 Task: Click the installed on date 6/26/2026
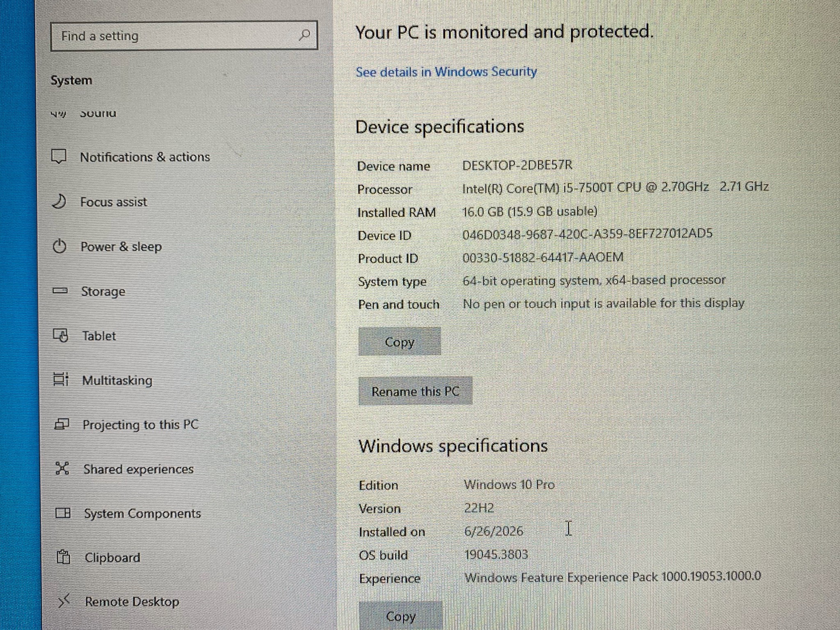pos(493,531)
